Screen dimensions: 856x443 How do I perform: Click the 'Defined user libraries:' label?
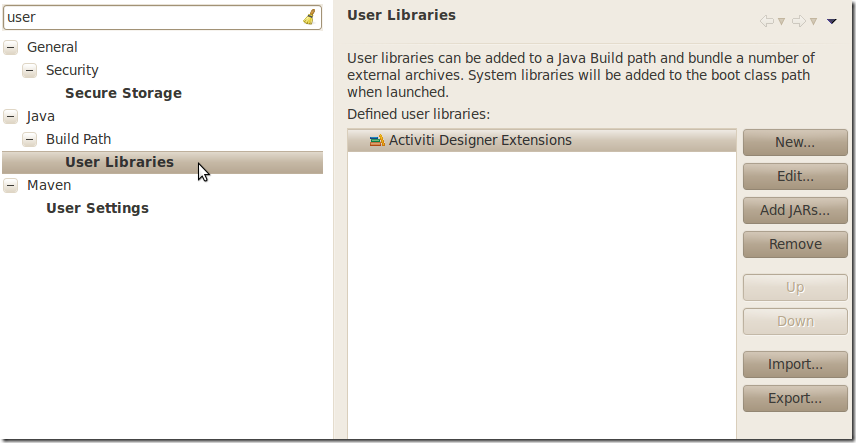tap(419, 114)
